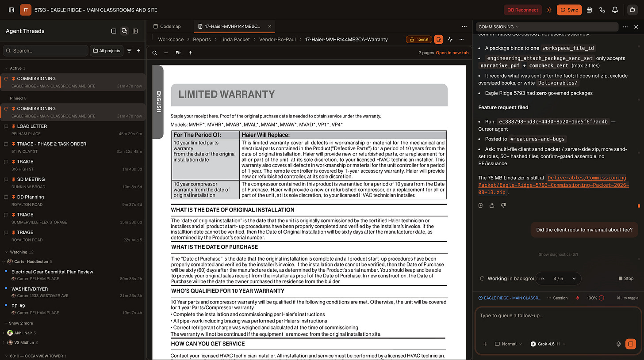
Task: Open the calendar icon in top bar
Action: [589, 10]
